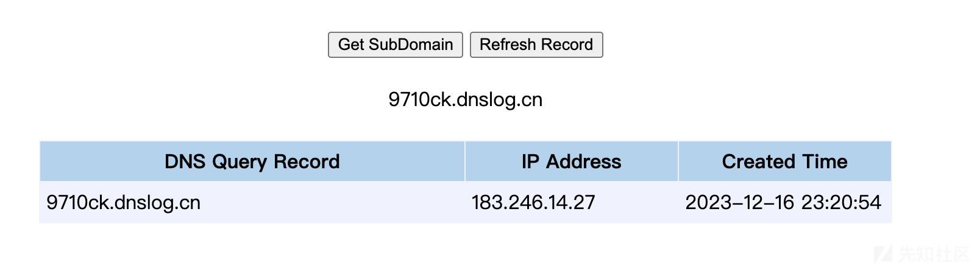Click the time 23:20:54 in the record row
Image resolution: width=980 pixels, height=267 pixels.
pyautogui.click(x=841, y=202)
